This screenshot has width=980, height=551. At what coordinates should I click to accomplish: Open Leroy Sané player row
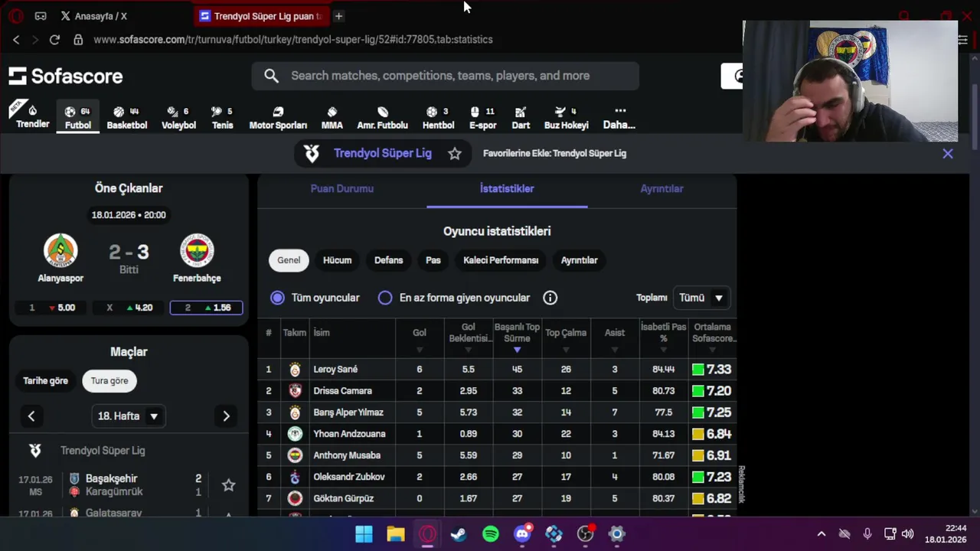[497, 369]
